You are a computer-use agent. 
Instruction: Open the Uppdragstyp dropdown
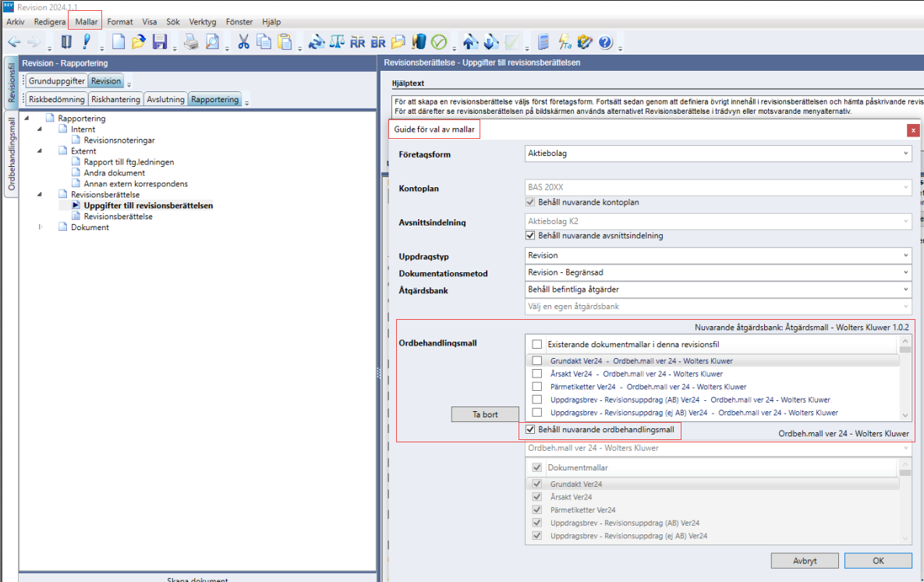click(x=718, y=255)
